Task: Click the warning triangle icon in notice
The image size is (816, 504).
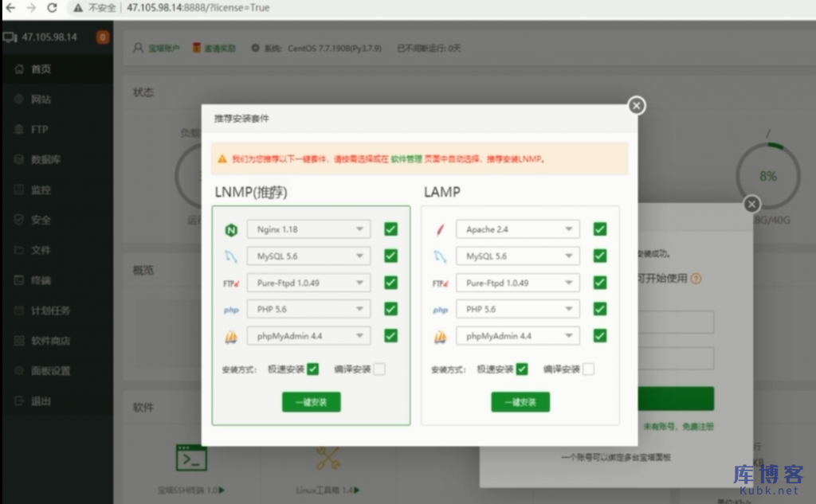Action: click(x=222, y=158)
